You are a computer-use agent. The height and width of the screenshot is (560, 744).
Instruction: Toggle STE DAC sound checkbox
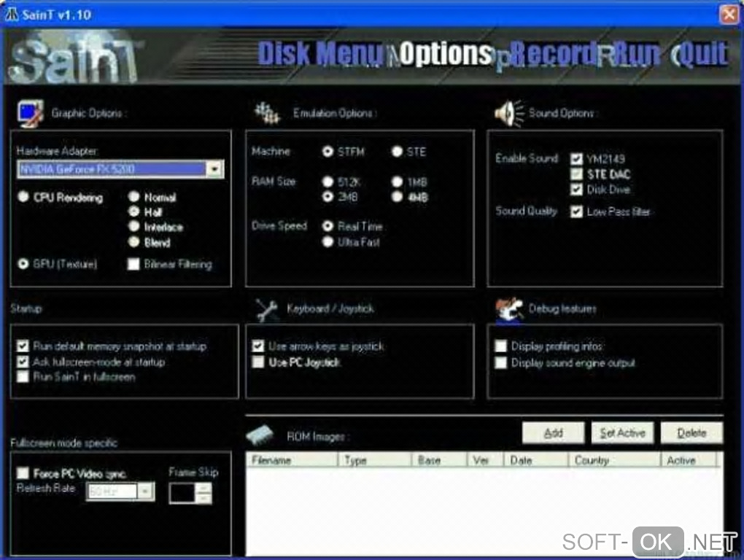click(x=576, y=174)
